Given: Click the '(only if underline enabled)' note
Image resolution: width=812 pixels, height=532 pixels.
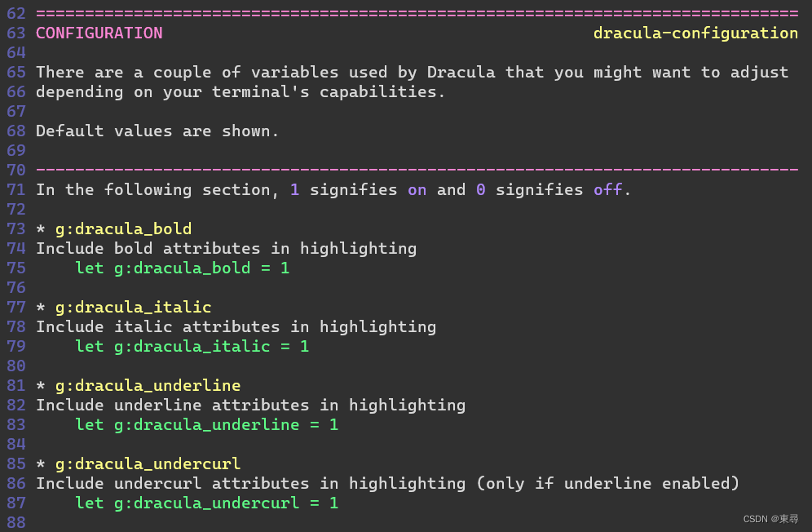Looking at the screenshot, I should [x=607, y=484].
